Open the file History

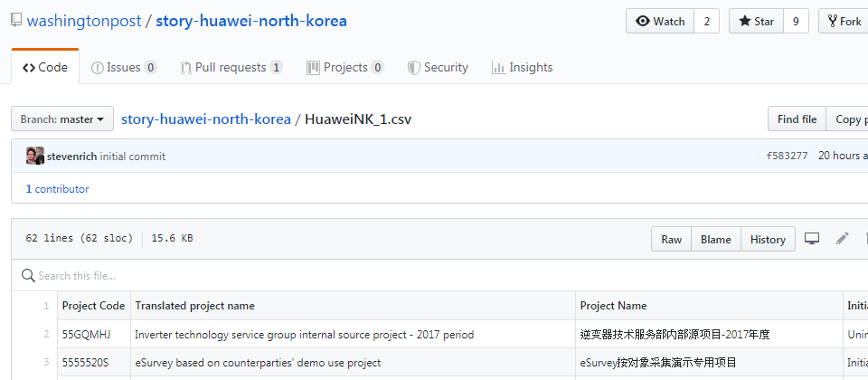[768, 239]
